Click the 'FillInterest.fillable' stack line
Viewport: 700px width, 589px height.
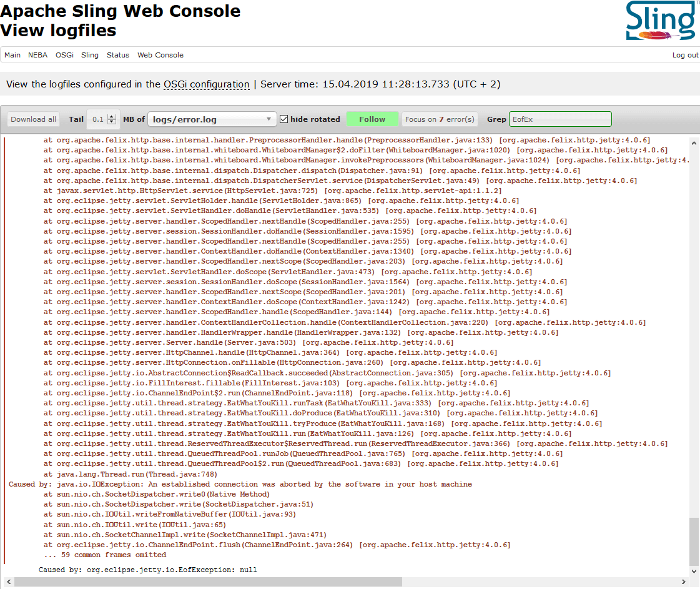(270, 383)
